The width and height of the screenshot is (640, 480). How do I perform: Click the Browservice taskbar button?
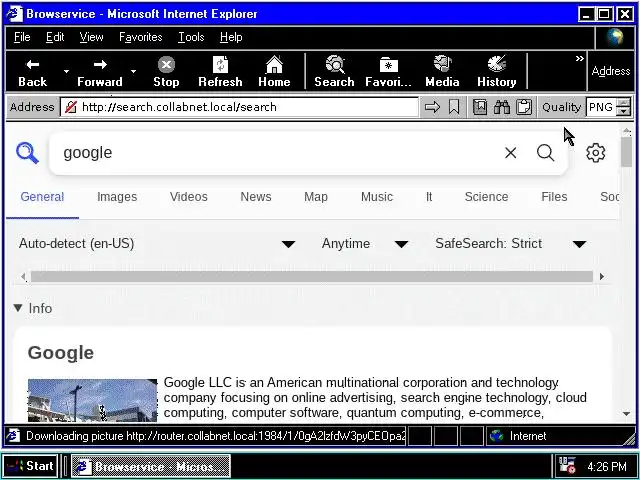(x=151, y=466)
